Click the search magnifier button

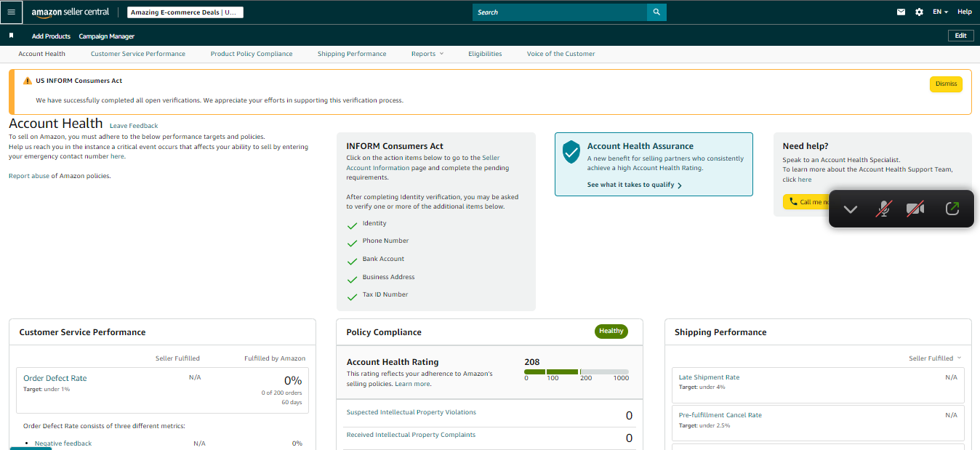click(x=656, y=12)
